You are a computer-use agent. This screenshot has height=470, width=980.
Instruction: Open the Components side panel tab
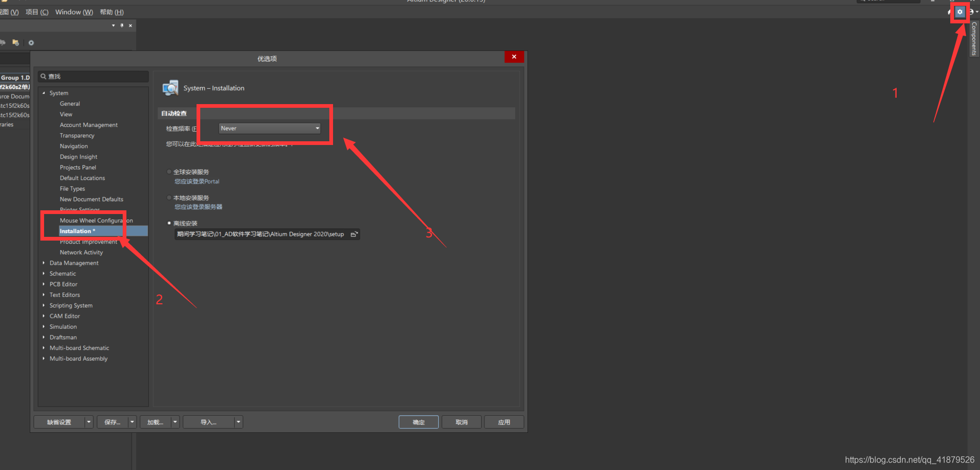[974, 39]
